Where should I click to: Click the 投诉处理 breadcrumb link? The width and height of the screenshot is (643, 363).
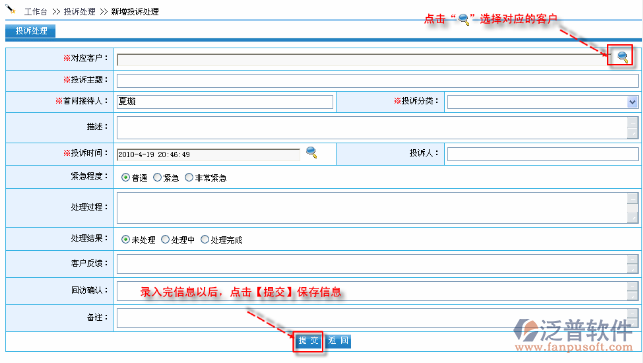tap(80, 11)
